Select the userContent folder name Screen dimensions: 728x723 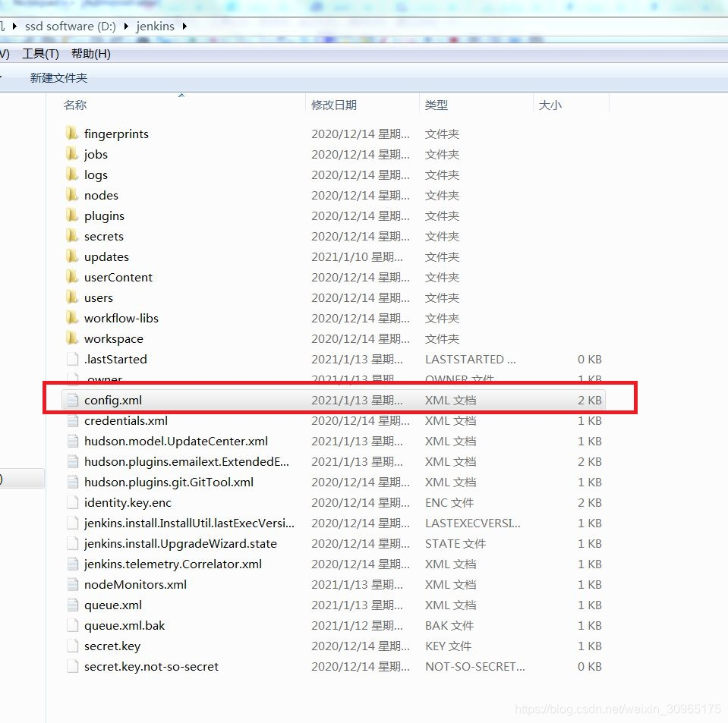point(118,277)
